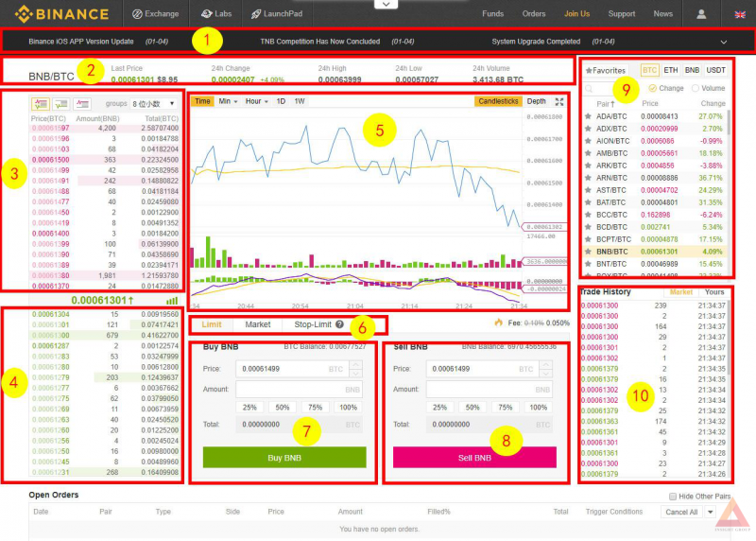
Task: Expand the top collapse chevron
Action: (x=387, y=5)
